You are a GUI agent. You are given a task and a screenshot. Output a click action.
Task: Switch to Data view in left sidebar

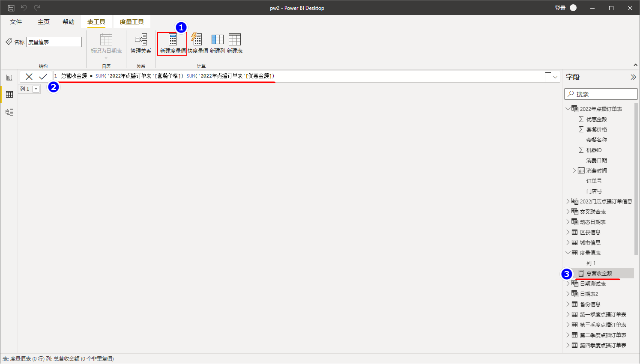[9, 95]
